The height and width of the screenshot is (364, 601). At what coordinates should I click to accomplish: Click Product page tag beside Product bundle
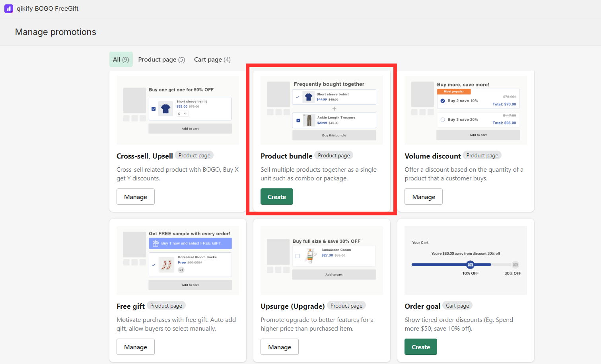point(334,155)
